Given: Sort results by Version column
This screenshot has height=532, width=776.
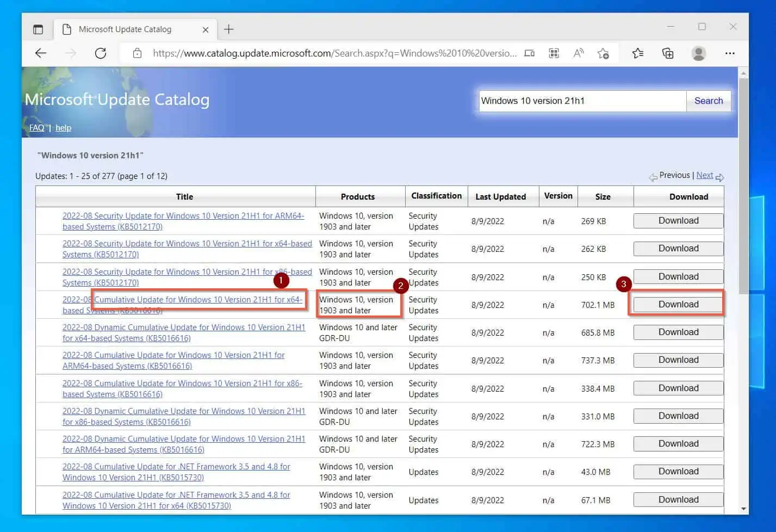Looking at the screenshot, I should click(558, 196).
